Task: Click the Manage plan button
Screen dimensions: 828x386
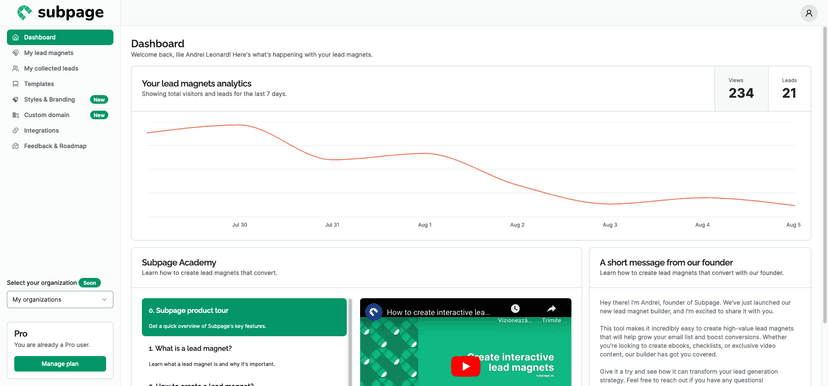Action: [60, 364]
